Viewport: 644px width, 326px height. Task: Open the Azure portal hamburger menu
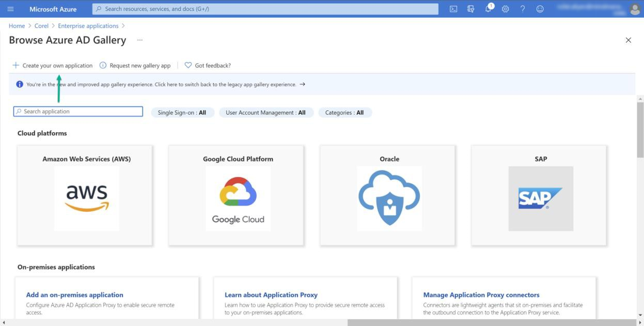10,9
